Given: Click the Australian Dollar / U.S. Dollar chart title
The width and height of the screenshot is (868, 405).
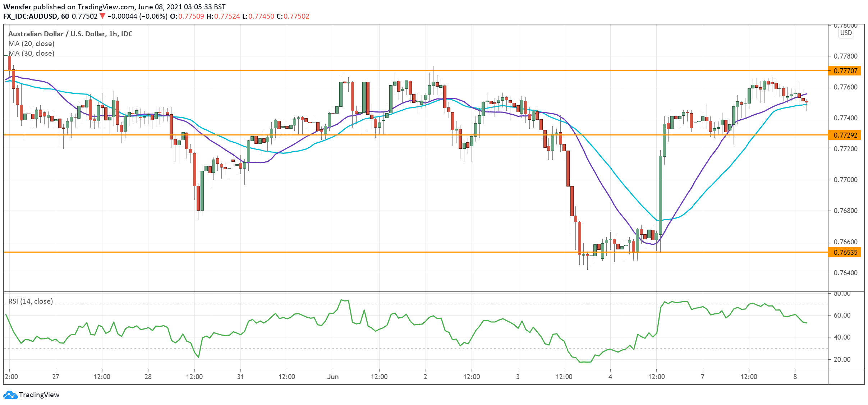Looking at the screenshot, I should pyautogui.click(x=70, y=34).
